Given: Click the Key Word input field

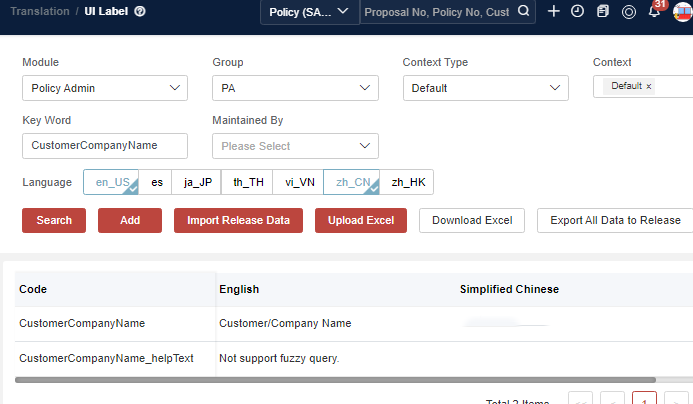Looking at the screenshot, I should coord(105,146).
